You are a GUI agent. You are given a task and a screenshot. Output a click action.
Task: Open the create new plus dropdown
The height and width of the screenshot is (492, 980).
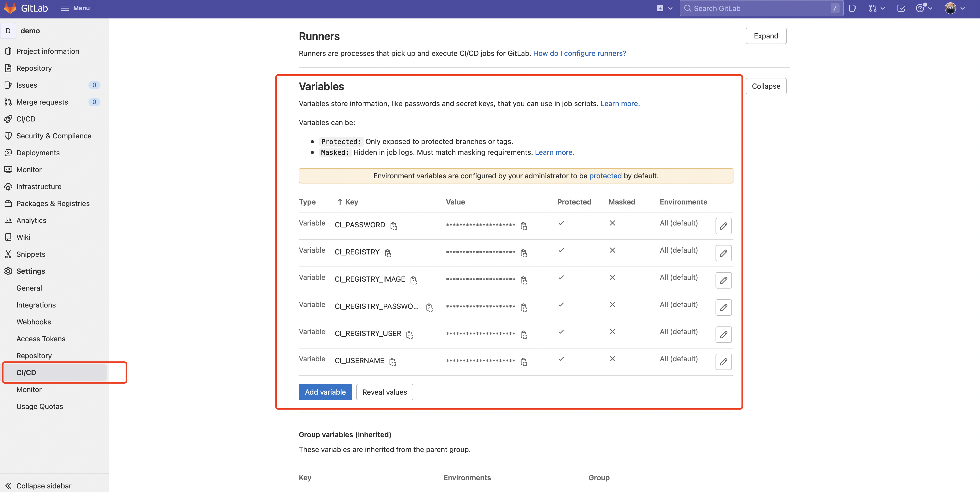point(664,8)
